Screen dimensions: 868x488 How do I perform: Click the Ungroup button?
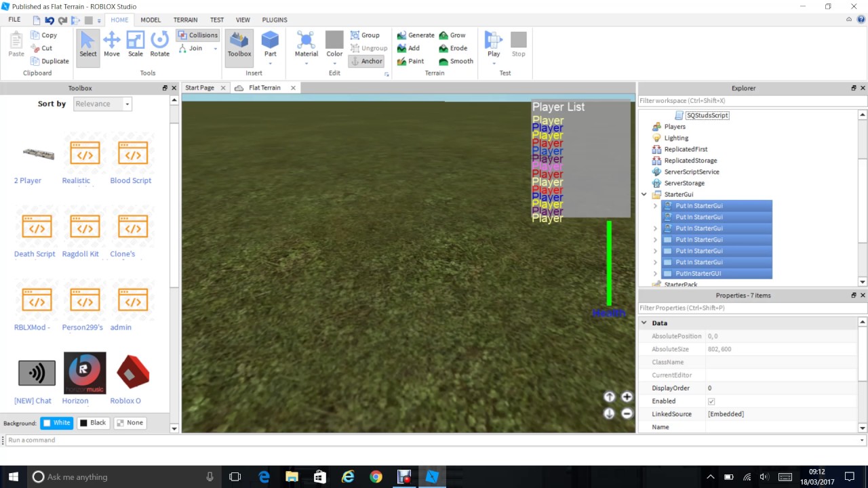point(369,48)
